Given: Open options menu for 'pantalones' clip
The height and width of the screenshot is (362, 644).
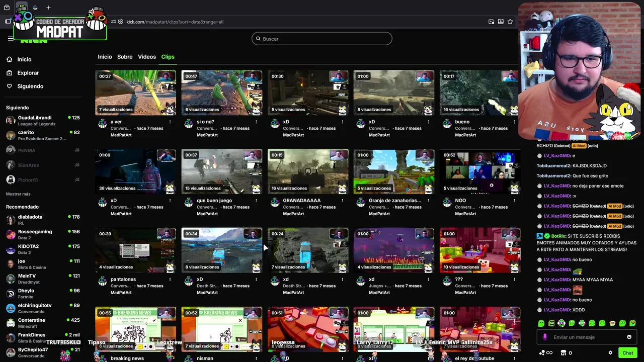Looking at the screenshot, I should 170,280.
